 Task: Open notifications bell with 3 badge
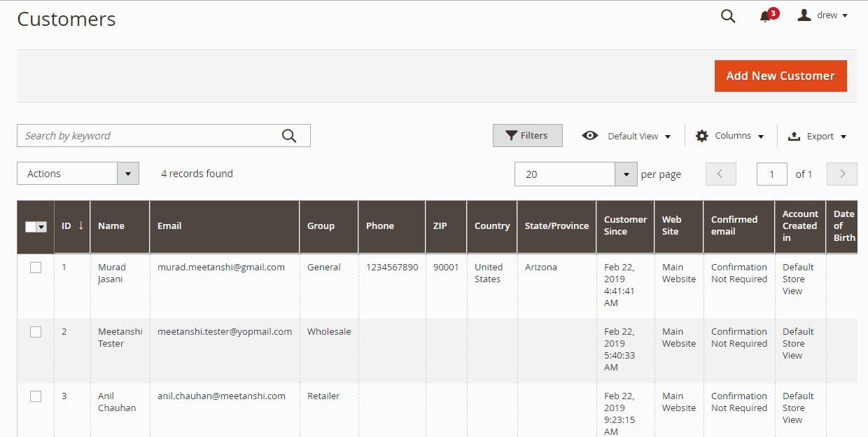768,15
